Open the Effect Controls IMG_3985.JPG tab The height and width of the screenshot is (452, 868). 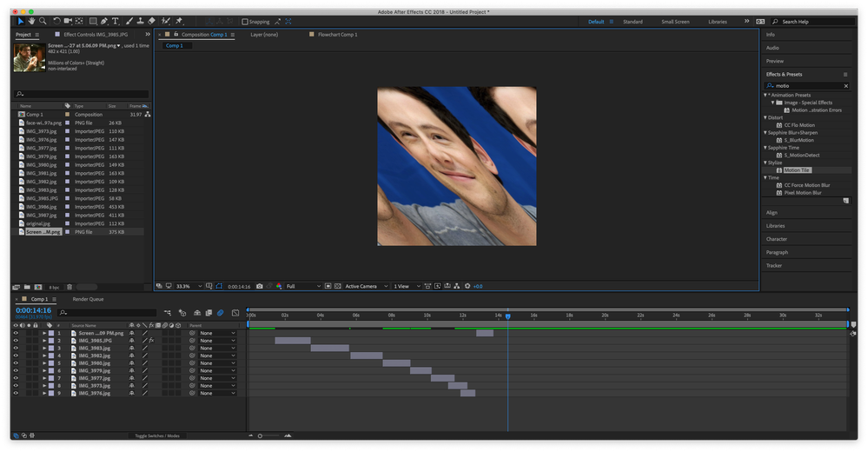[x=97, y=35]
